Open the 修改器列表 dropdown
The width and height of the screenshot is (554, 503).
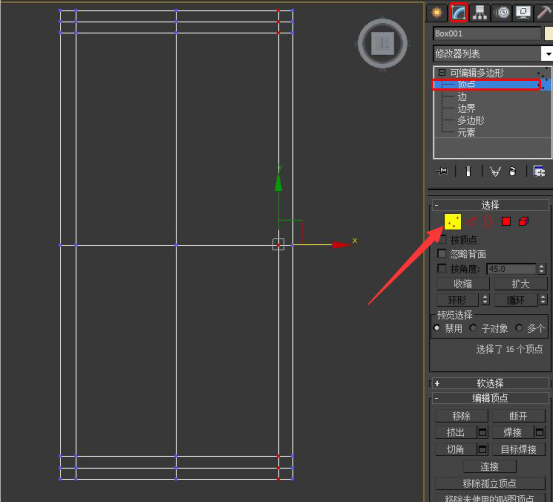(548, 54)
